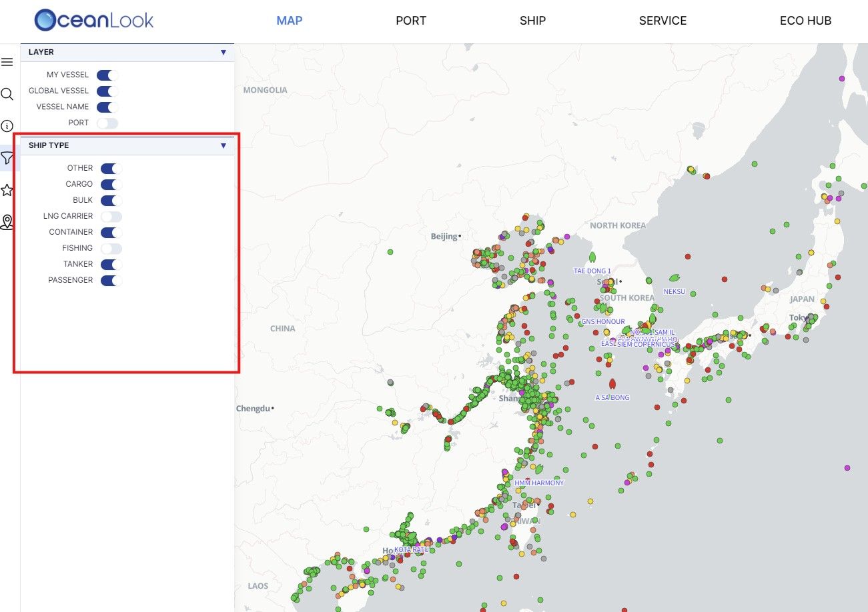Open the SERVICE navigation link
Screen dimensions: 868x612
663,21
